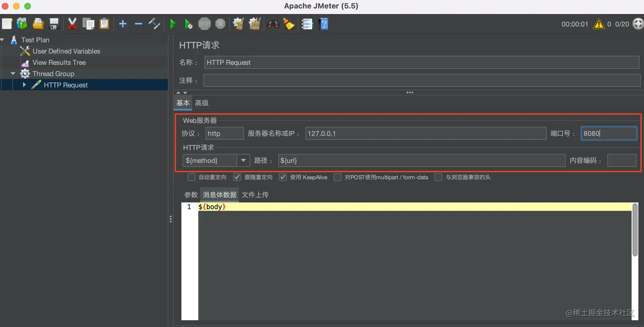
Task: Click the Cut scissors icon
Action: 72,24
